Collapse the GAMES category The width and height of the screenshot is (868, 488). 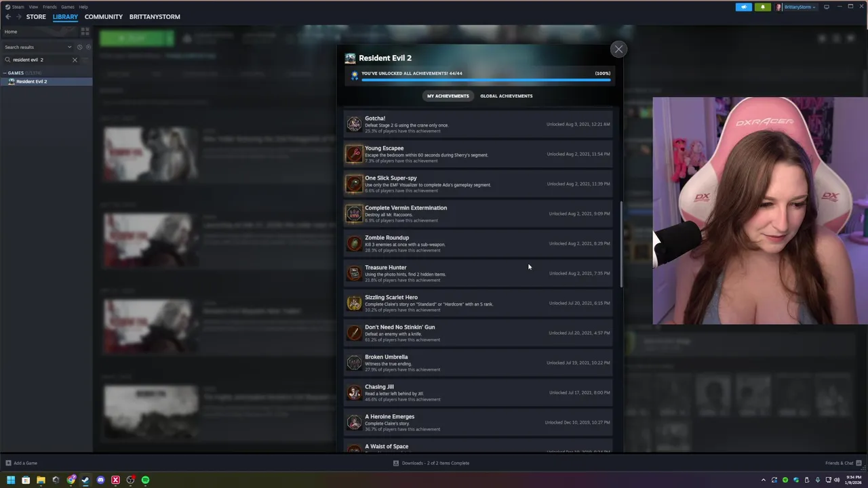point(5,73)
